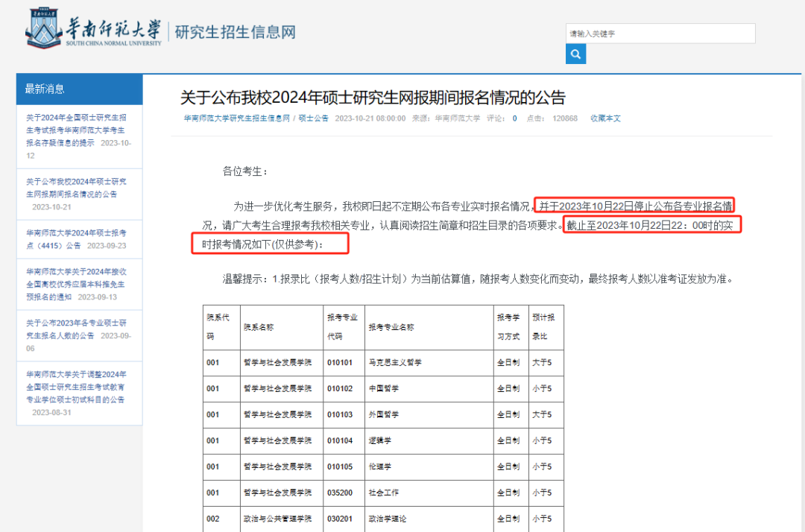
Task: Open news 2024年硕士报考点（4415）公告
Action: [x=77, y=239]
